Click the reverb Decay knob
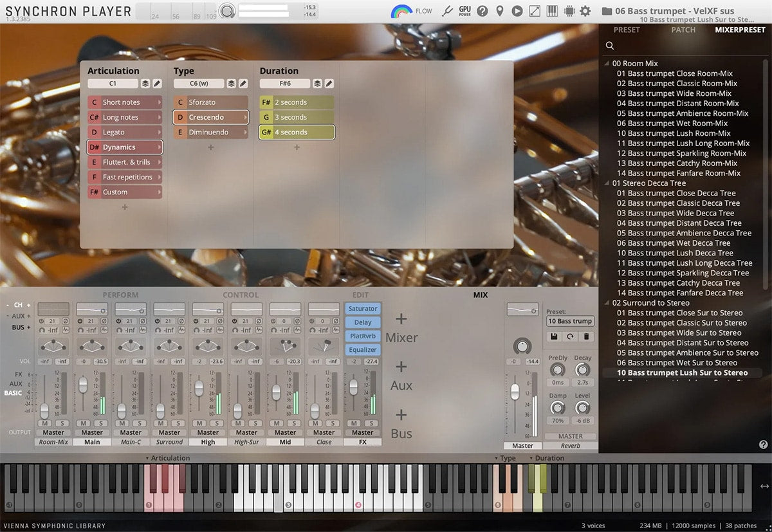This screenshot has width=772, height=532. [x=582, y=370]
